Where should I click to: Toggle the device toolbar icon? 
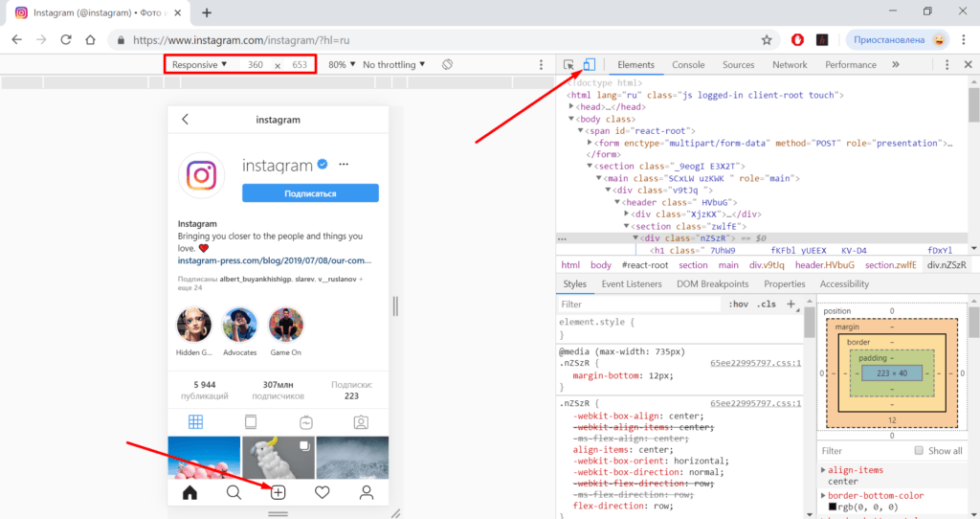coord(589,64)
